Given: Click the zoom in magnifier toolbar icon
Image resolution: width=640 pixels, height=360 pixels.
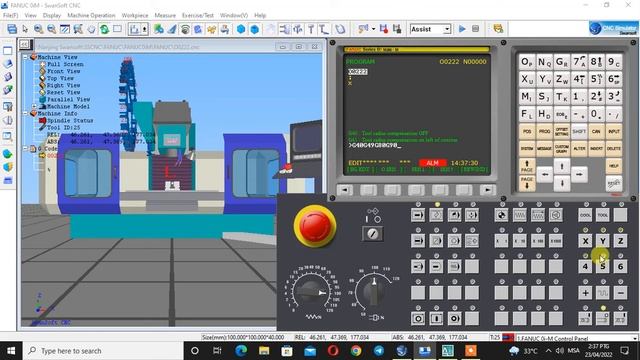Looking at the screenshot, I should point(38,29).
